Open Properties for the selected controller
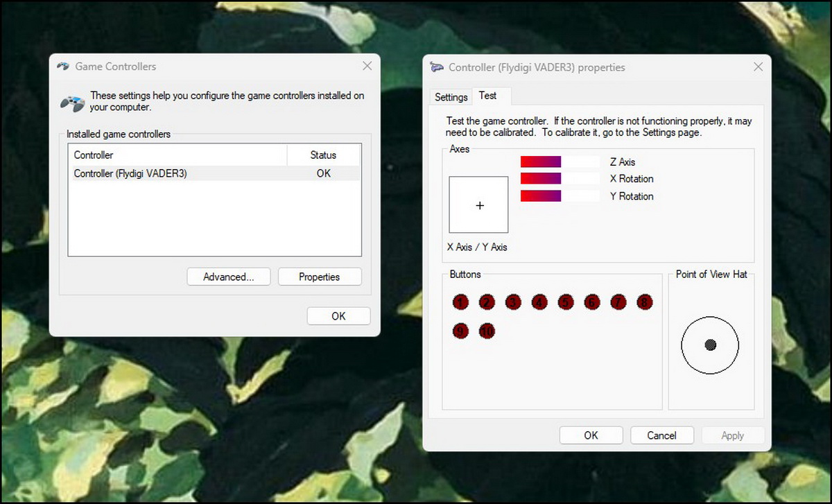The height and width of the screenshot is (504, 832). [x=319, y=277]
